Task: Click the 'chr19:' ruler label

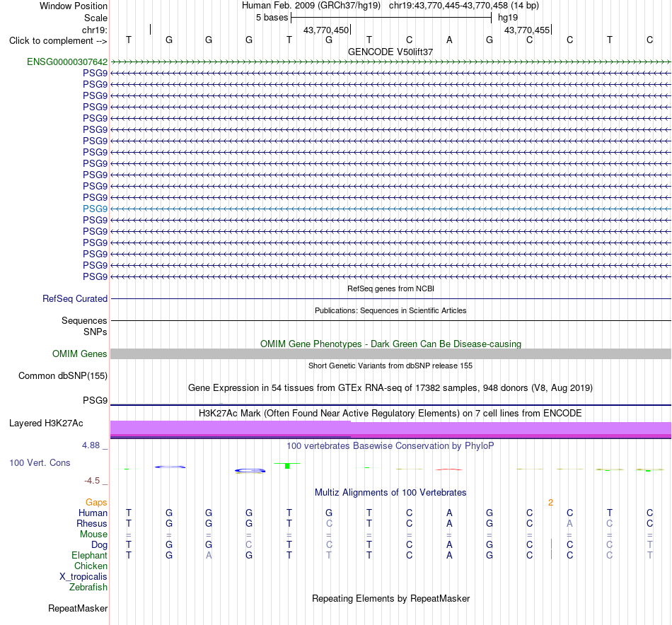Action: (x=95, y=30)
